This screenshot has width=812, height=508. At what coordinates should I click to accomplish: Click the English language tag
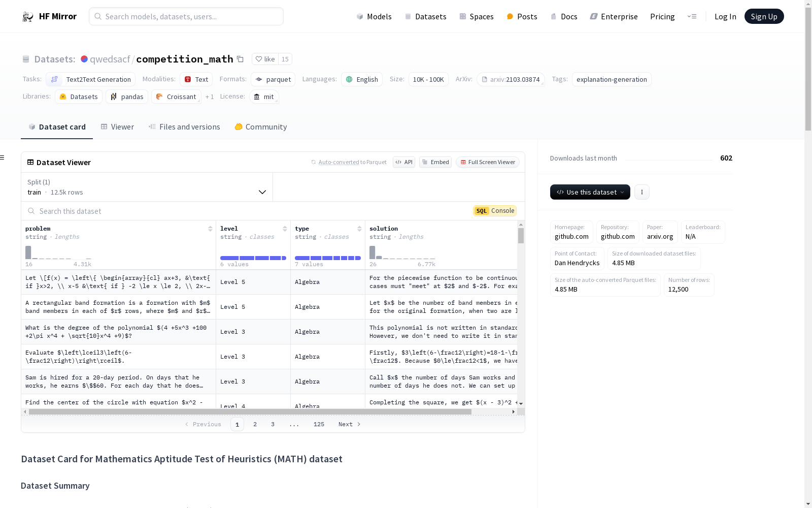coord(362,79)
